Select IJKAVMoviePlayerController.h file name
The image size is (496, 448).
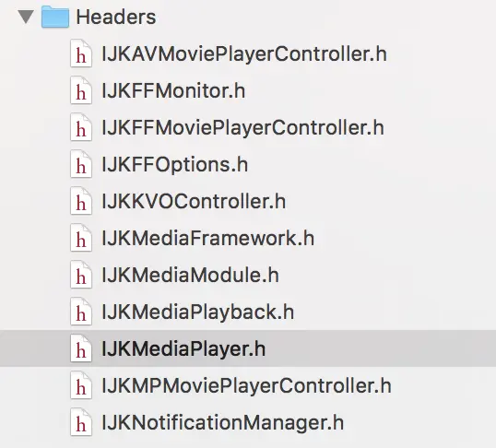(244, 54)
